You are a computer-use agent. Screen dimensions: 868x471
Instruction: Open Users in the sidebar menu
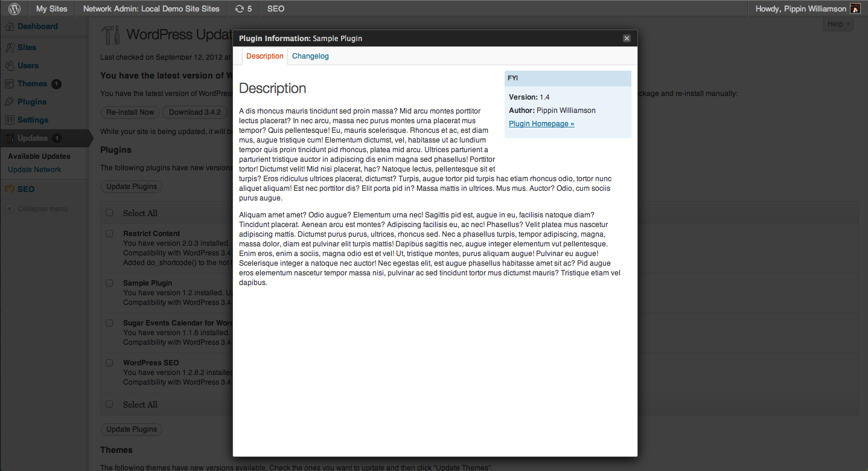coord(28,65)
